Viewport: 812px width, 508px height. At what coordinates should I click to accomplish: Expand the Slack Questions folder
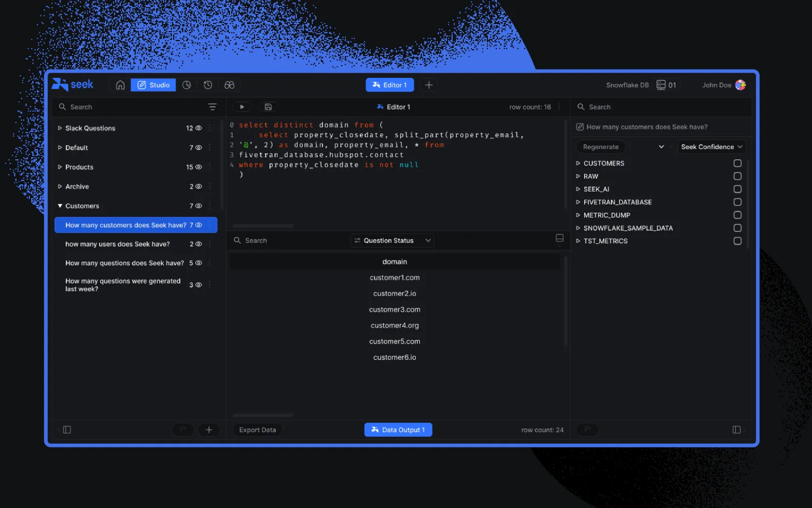pos(60,128)
